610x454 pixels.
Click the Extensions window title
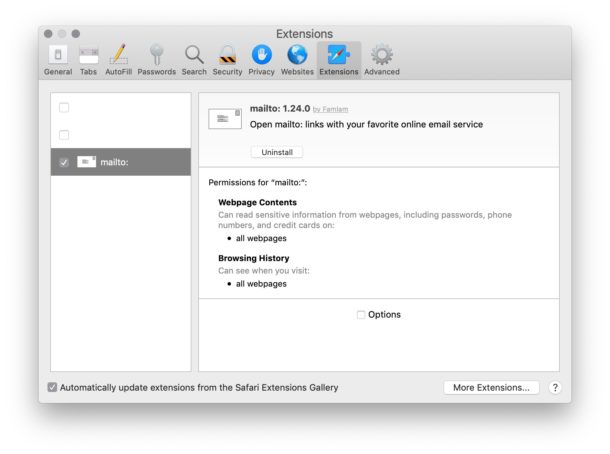coord(305,34)
